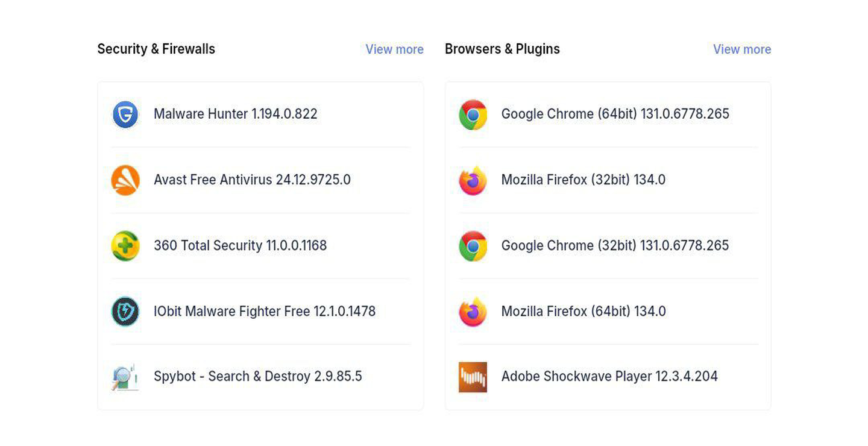Select Mozilla Firefox (64bit) 134.0 text

583,311
